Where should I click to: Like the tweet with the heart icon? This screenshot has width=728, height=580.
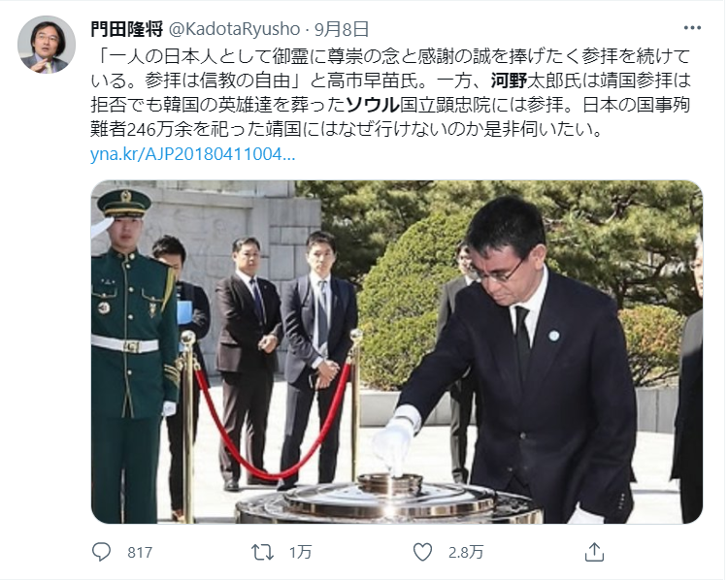tap(422, 552)
